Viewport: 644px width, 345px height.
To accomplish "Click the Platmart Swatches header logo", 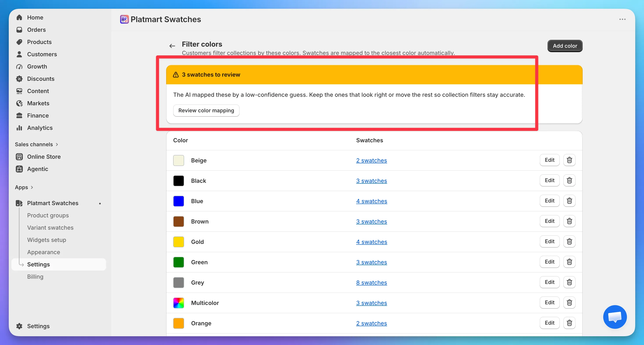I will click(x=124, y=19).
